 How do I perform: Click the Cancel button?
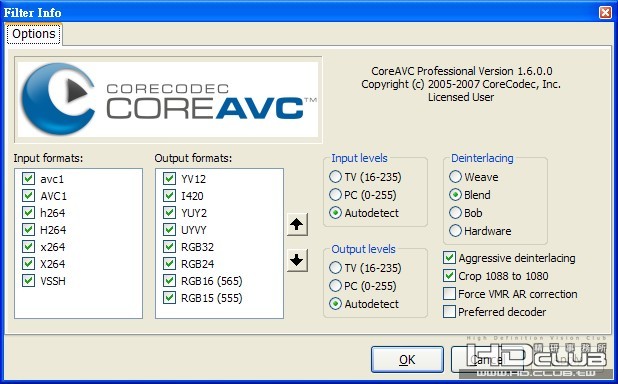(487, 360)
